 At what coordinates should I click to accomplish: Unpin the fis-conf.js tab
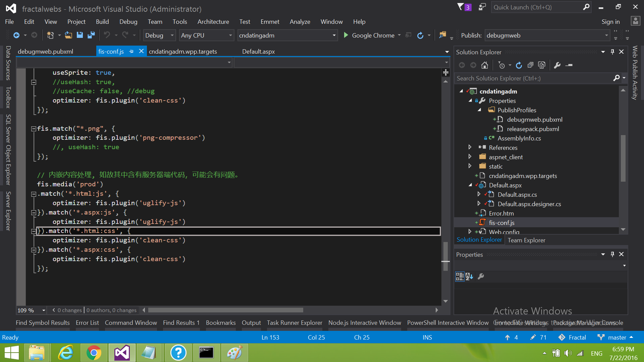pos(131,51)
